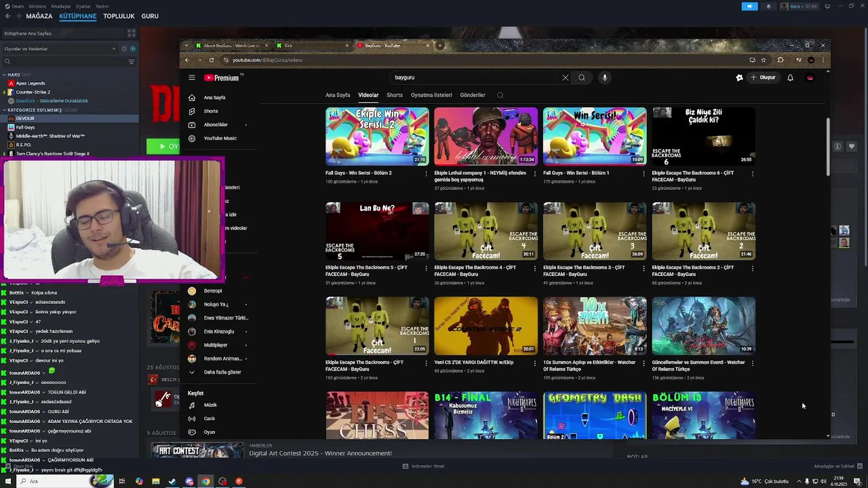Toggle Steam ready-to-play filter
Viewport: 868px width, 488px height.
pos(133,49)
